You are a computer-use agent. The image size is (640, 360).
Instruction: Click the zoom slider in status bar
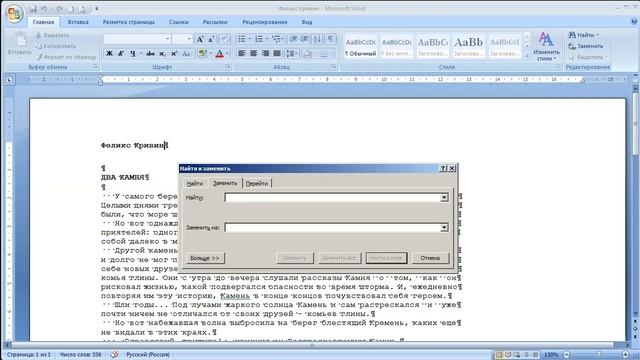pos(598,355)
